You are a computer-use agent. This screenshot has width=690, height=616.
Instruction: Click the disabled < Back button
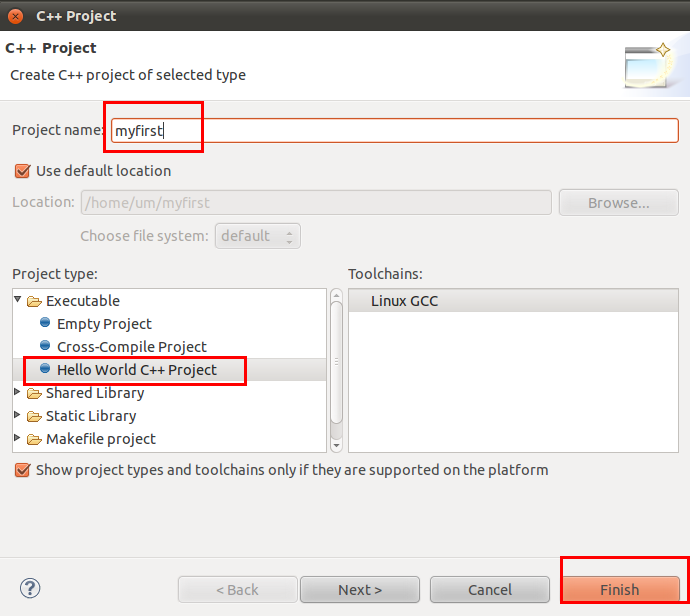238,590
